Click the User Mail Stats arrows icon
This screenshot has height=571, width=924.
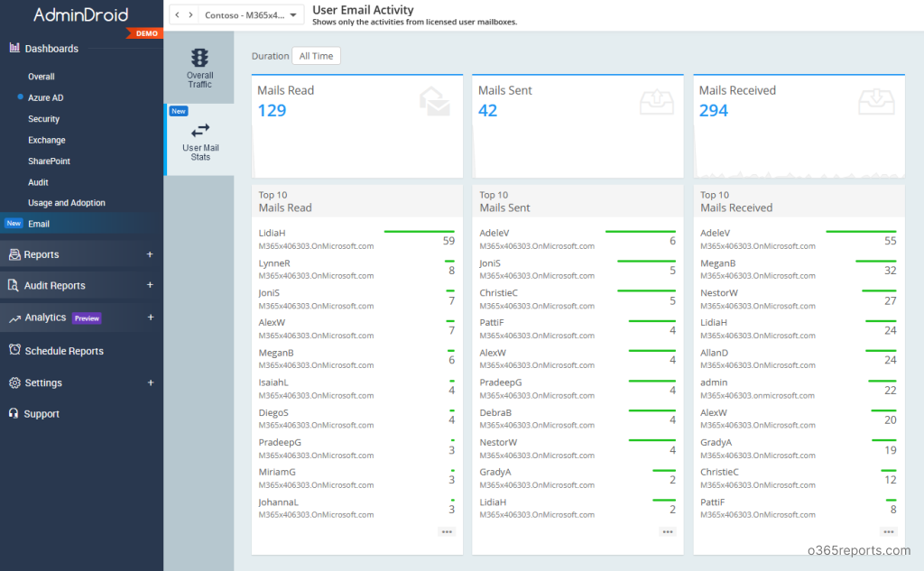199,130
